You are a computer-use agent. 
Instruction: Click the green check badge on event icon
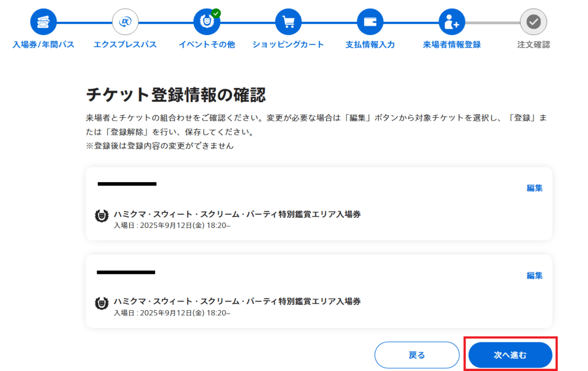click(216, 13)
